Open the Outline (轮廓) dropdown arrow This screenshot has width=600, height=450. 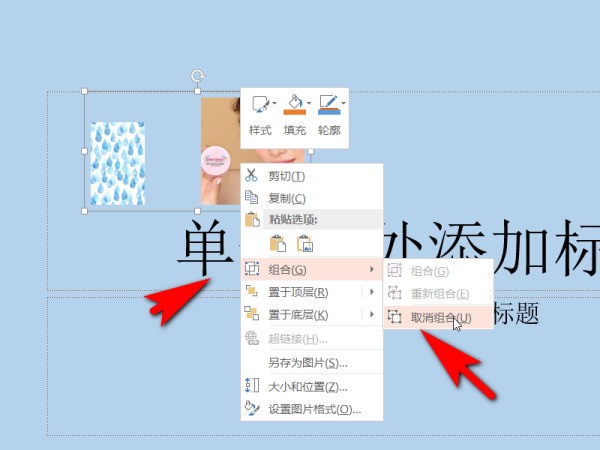(x=343, y=103)
